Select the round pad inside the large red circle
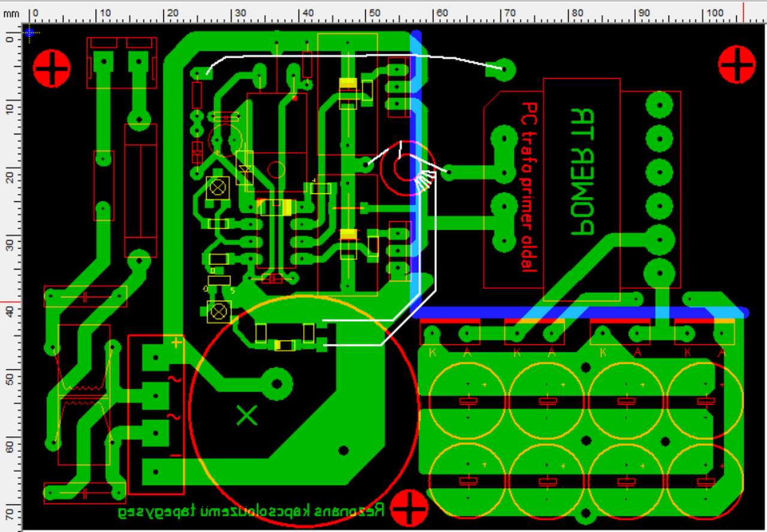The height and width of the screenshot is (532, 767). pos(277,383)
